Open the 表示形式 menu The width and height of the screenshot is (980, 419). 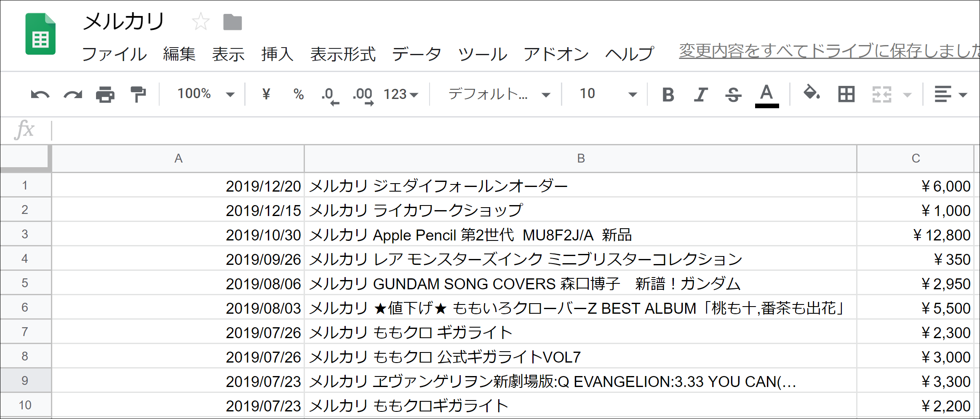point(343,54)
